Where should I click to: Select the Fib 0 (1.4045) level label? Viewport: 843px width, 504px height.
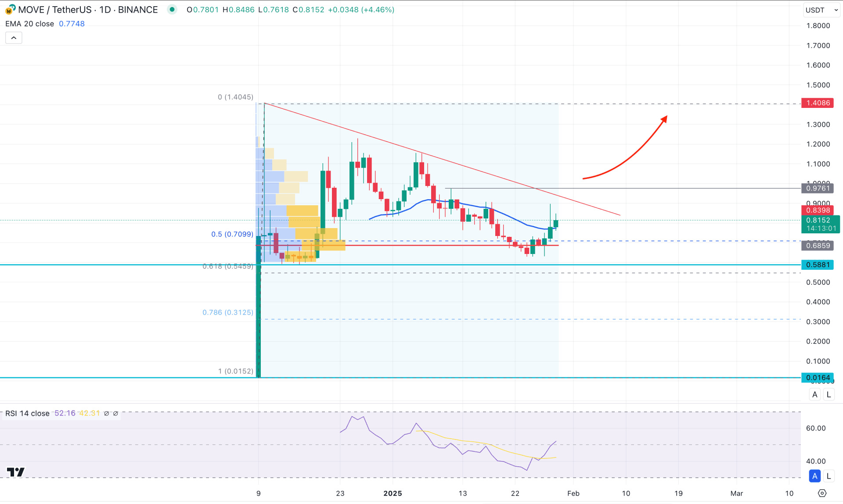tap(236, 97)
